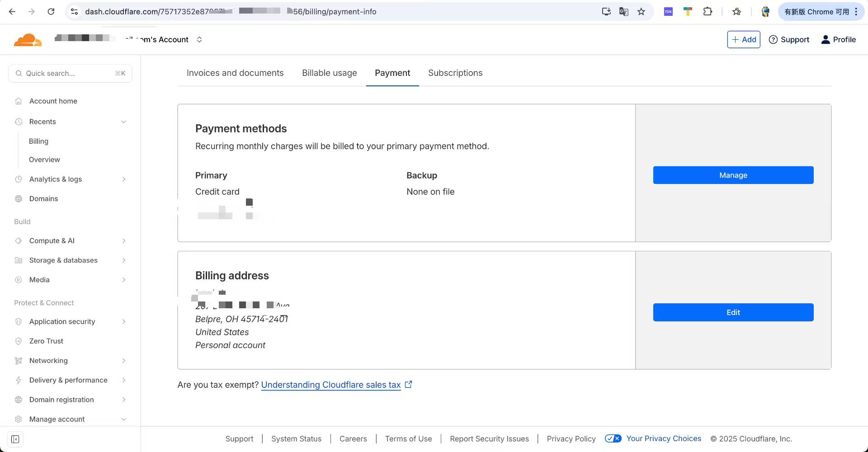Screen dimensions: 868x452
Task: Bookmark this page with the star icon
Action: [641, 12]
